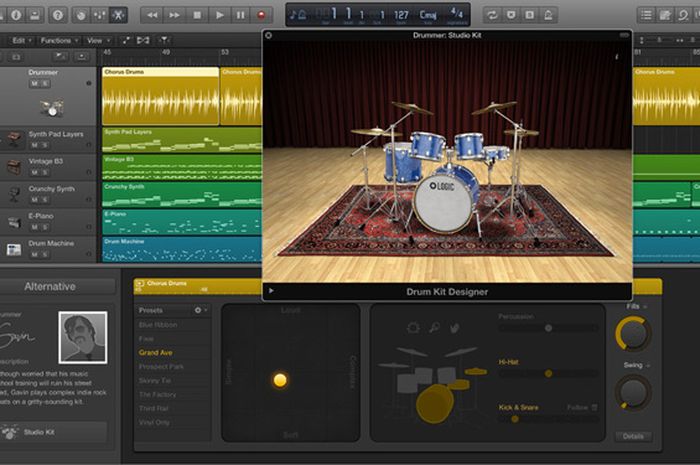Choose the Prospect Park preset

[x=161, y=366]
